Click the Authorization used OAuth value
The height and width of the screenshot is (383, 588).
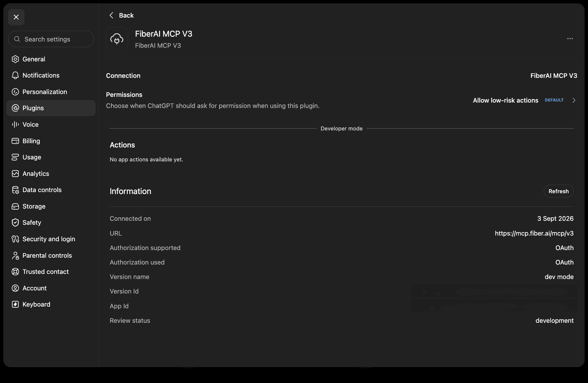[x=564, y=262]
